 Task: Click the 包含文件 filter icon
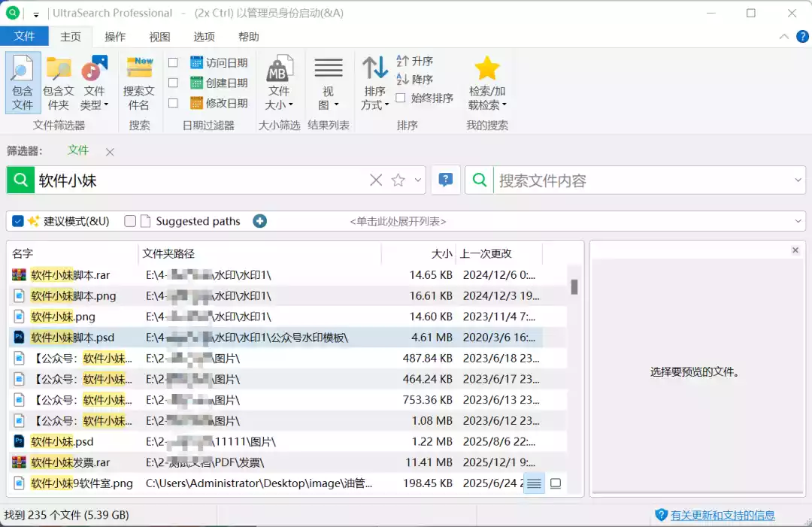point(23,81)
